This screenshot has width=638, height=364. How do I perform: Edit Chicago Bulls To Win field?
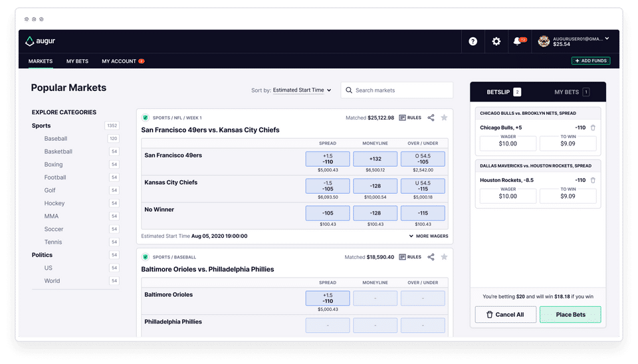click(x=568, y=143)
